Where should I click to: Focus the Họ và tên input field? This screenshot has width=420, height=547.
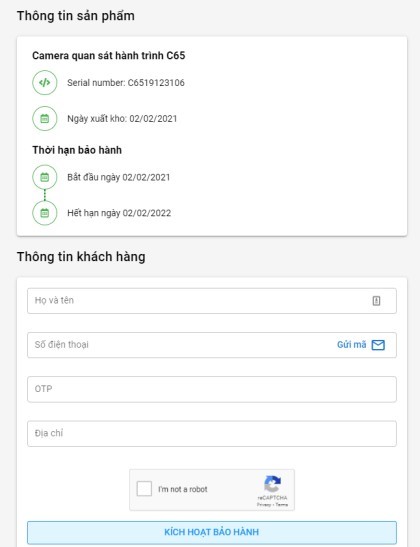[x=212, y=301]
